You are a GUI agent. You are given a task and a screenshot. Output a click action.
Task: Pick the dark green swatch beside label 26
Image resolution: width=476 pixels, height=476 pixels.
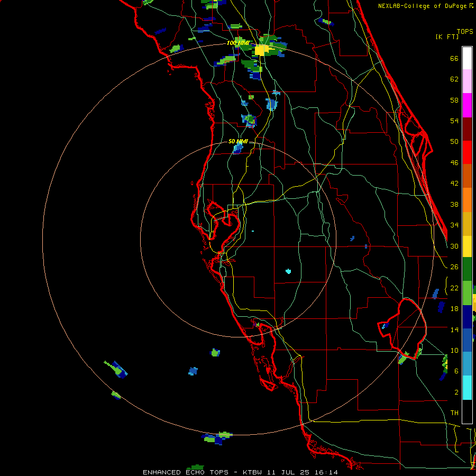click(x=467, y=269)
